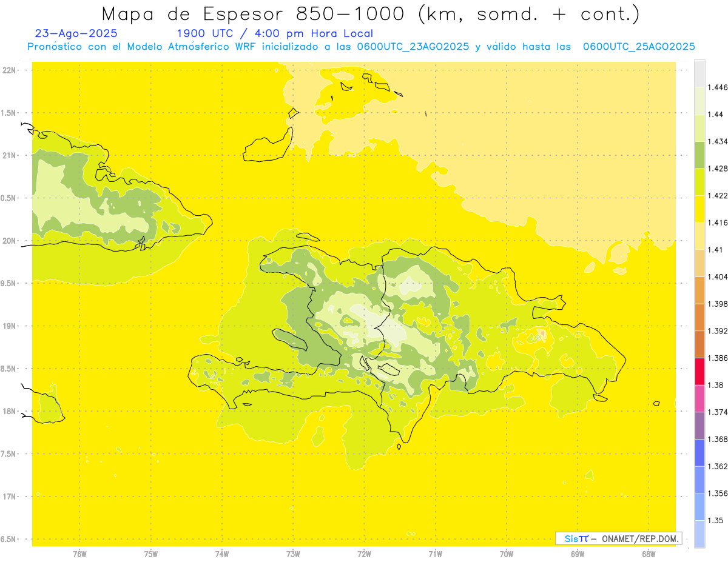Select the date label "23-Ago-2025"
This screenshot has height=562, width=728.
[x=76, y=33]
